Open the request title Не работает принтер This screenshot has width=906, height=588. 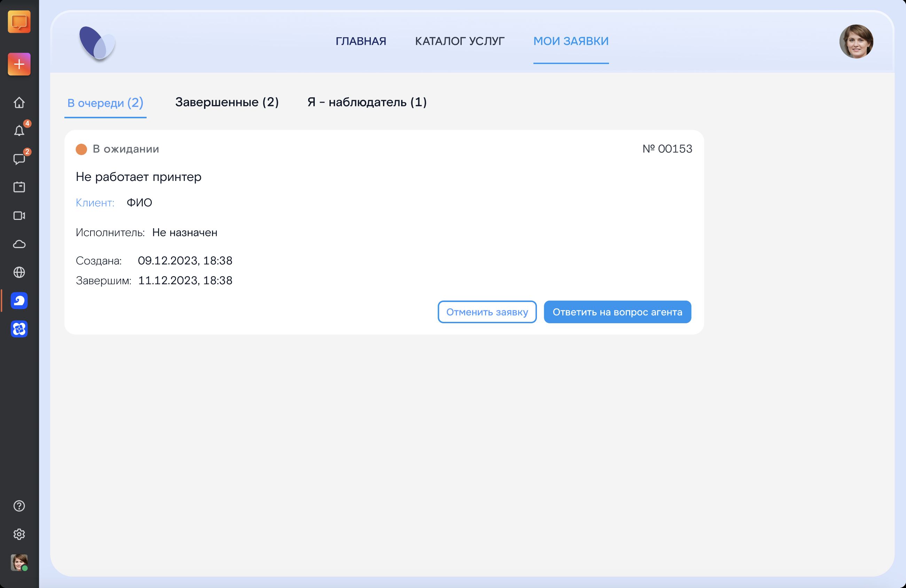click(139, 177)
